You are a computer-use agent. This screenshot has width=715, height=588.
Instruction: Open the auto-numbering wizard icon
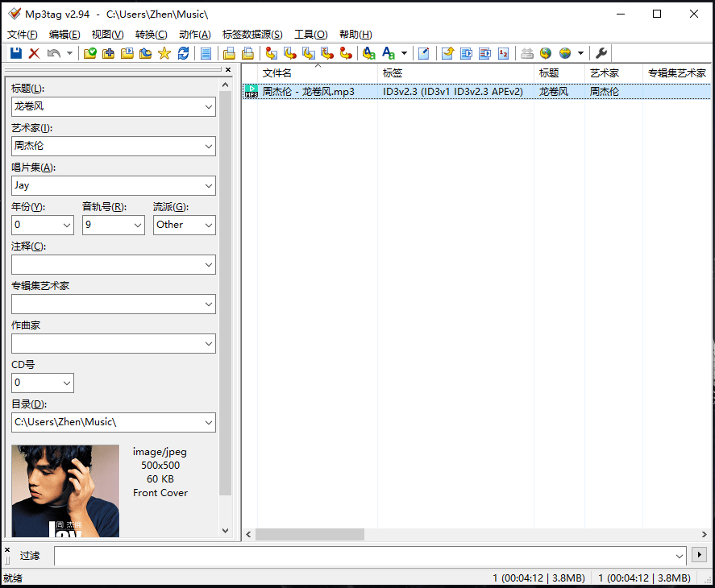(x=503, y=53)
